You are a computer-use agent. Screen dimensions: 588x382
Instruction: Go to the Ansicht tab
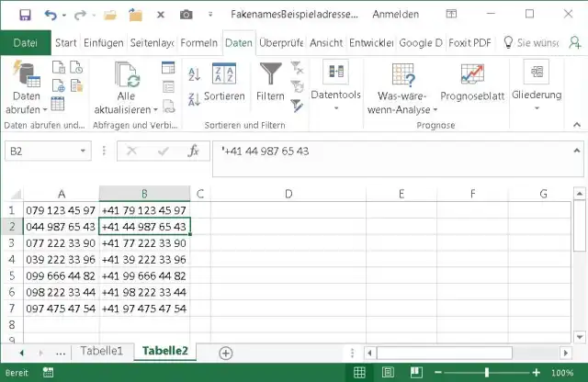(x=326, y=43)
